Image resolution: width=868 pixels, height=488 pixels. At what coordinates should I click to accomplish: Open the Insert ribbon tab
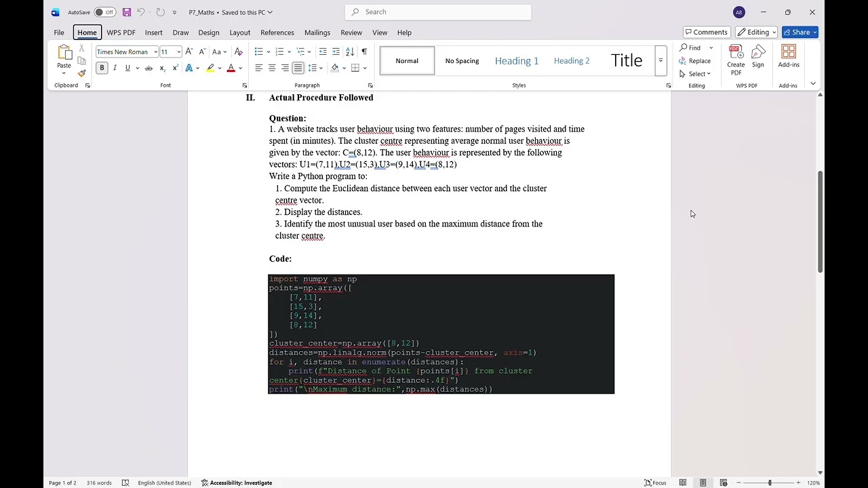[x=153, y=33]
